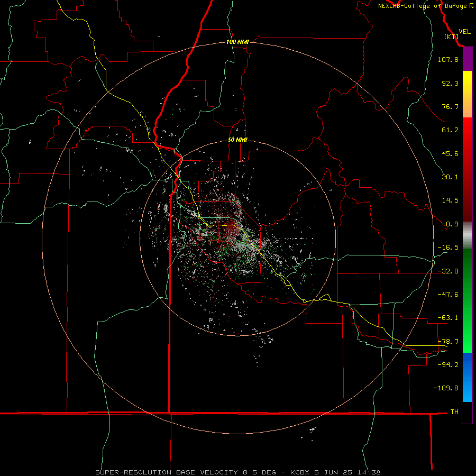Click the 14.5 velocity scale value
Viewport: 476px width, 476px height.
[450, 200]
